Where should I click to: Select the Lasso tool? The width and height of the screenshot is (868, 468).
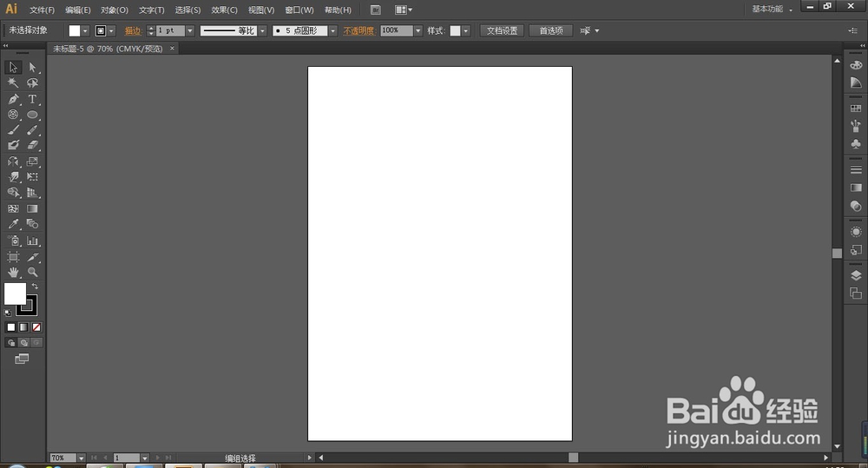[32, 82]
